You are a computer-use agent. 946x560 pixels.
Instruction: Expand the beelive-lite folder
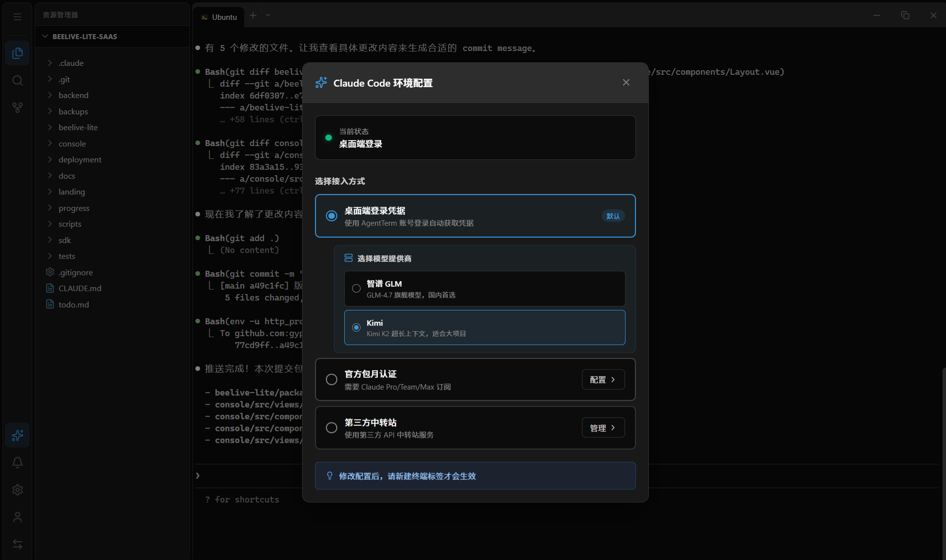point(112,127)
